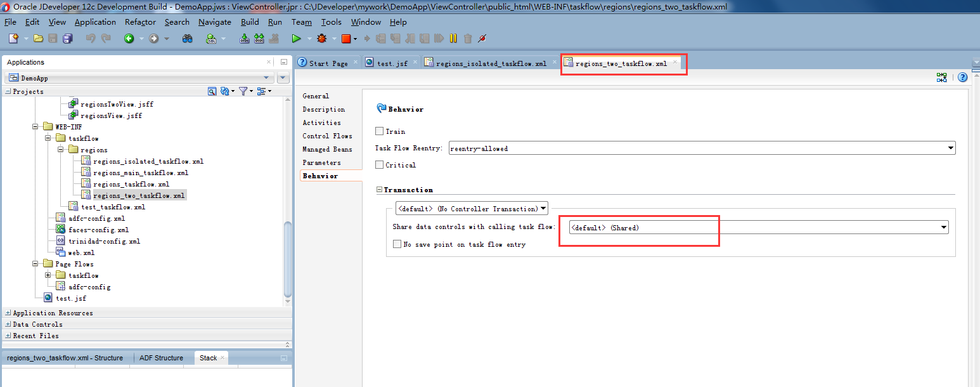Switch to the ADF Structure tab
Viewport: 980px width, 387px height.
[161, 358]
